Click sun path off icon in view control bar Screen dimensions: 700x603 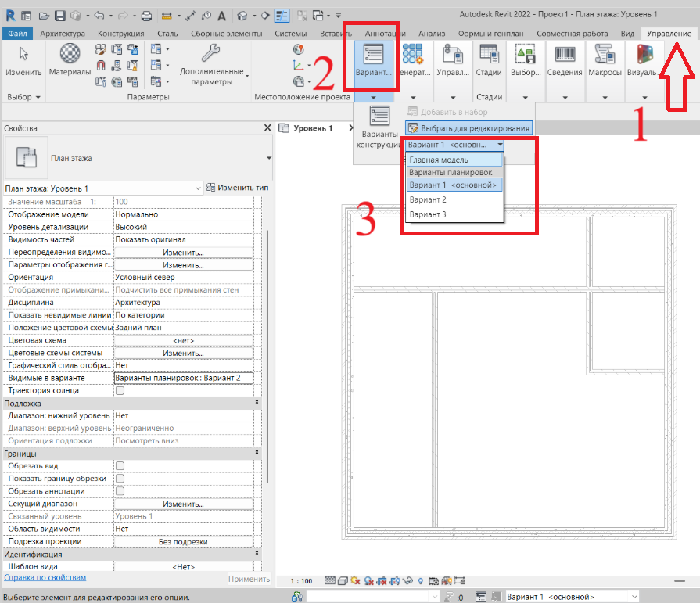pos(355,580)
